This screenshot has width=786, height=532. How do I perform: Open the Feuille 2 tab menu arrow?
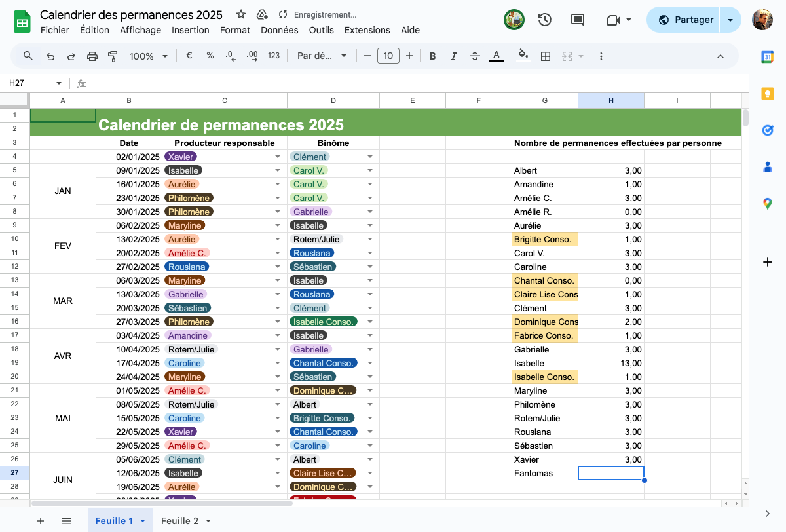click(208, 521)
